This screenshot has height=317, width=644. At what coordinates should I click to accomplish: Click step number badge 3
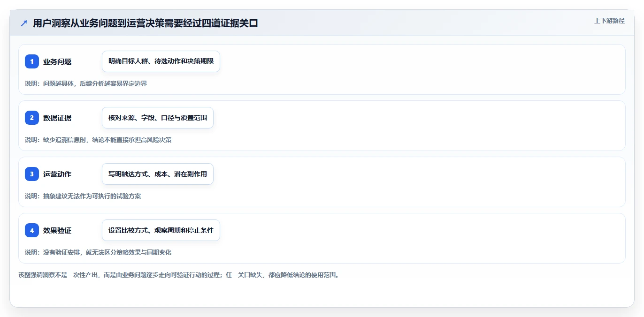pos(32,174)
